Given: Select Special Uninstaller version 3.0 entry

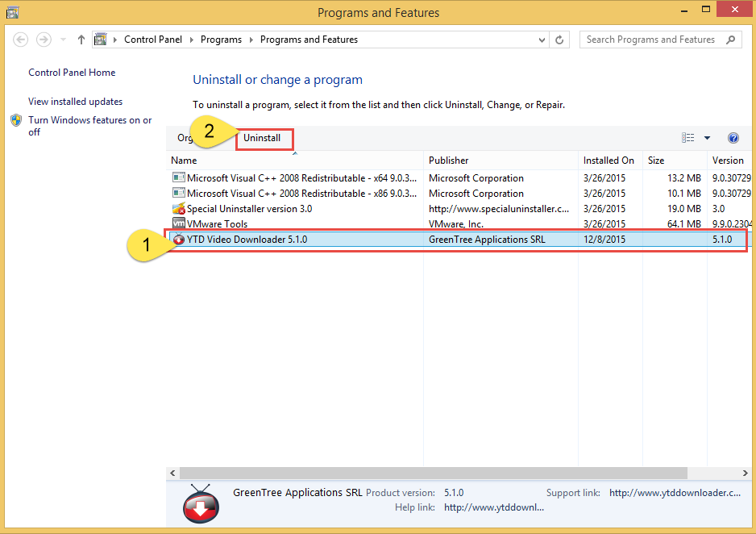Looking at the screenshot, I should point(459,209).
